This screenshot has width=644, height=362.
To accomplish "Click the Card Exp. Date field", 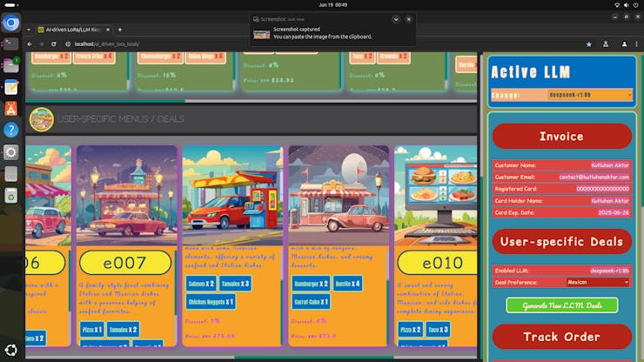I will coord(562,213).
